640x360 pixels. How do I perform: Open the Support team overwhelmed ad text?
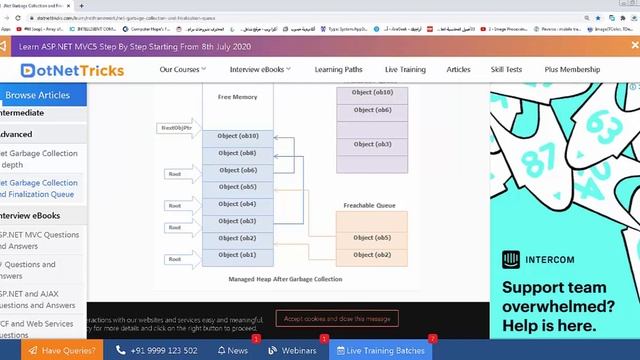click(x=558, y=306)
